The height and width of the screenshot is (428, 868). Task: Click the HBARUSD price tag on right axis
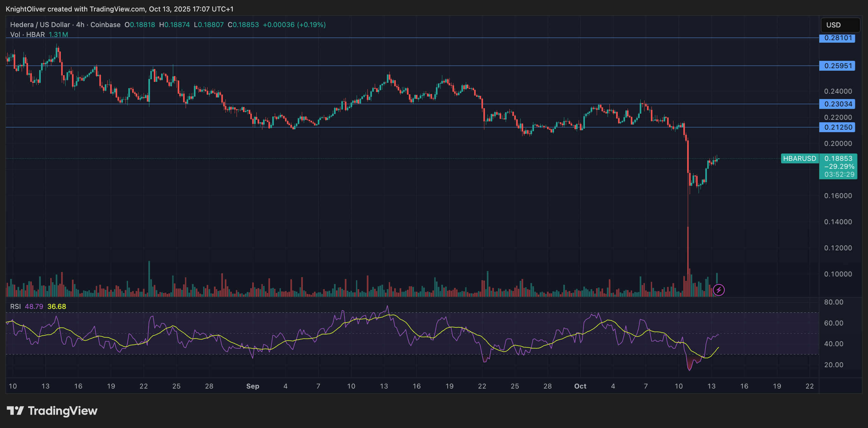(x=800, y=158)
